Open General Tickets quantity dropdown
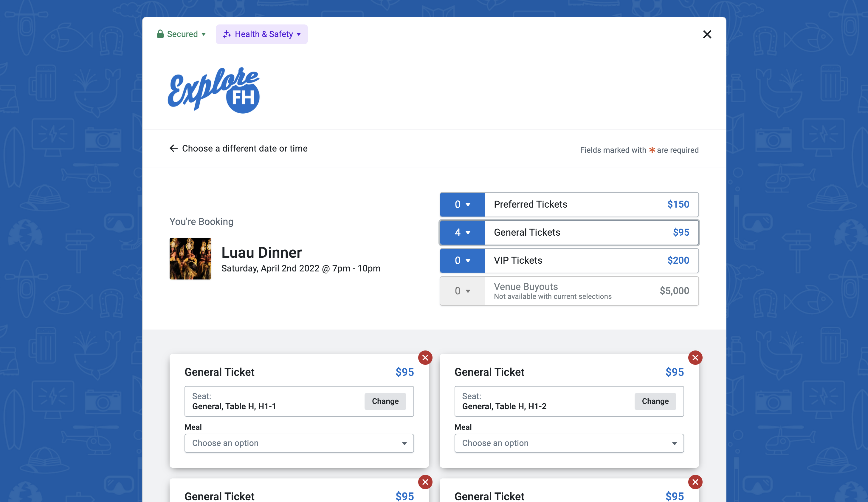The height and width of the screenshot is (502, 868). pyautogui.click(x=462, y=232)
